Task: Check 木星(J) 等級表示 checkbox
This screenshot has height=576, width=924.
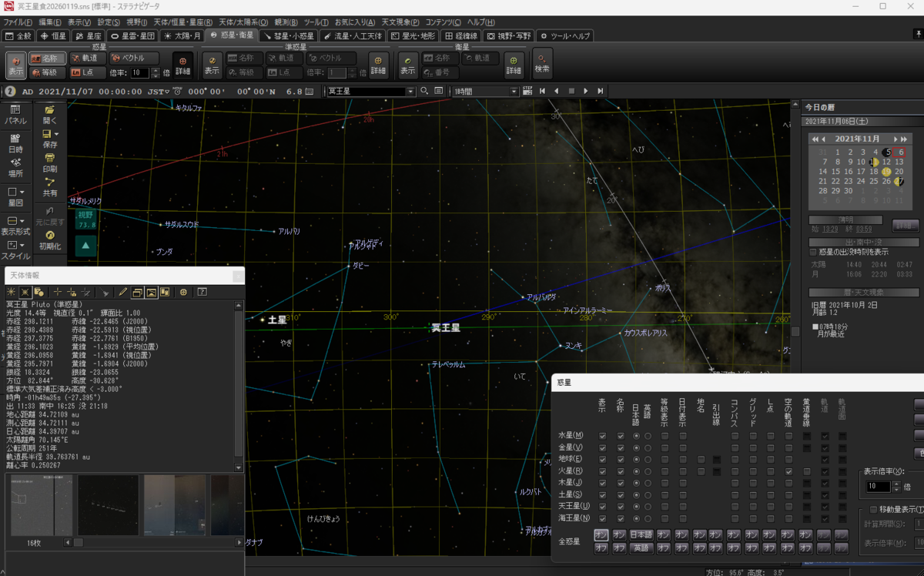Action: pos(665,482)
